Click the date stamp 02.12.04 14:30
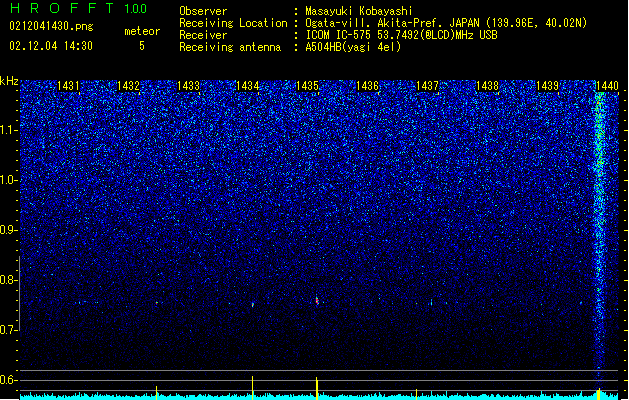The height and width of the screenshot is (400, 629). click(51, 46)
